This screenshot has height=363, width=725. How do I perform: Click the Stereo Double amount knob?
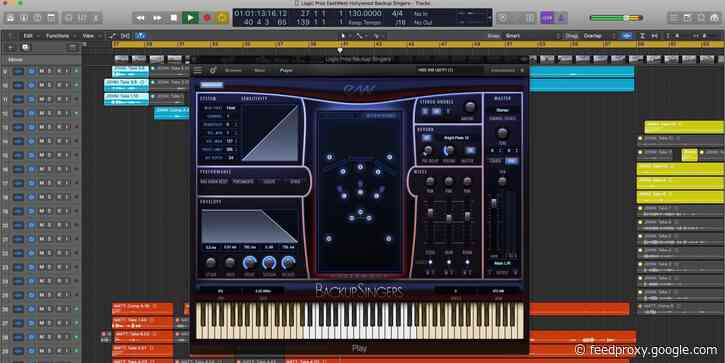pos(470,107)
